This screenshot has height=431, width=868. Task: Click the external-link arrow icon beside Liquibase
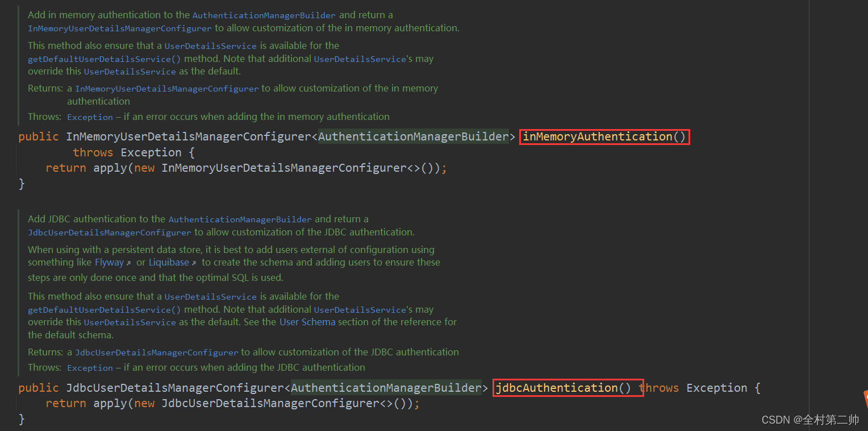coord(194,263)
